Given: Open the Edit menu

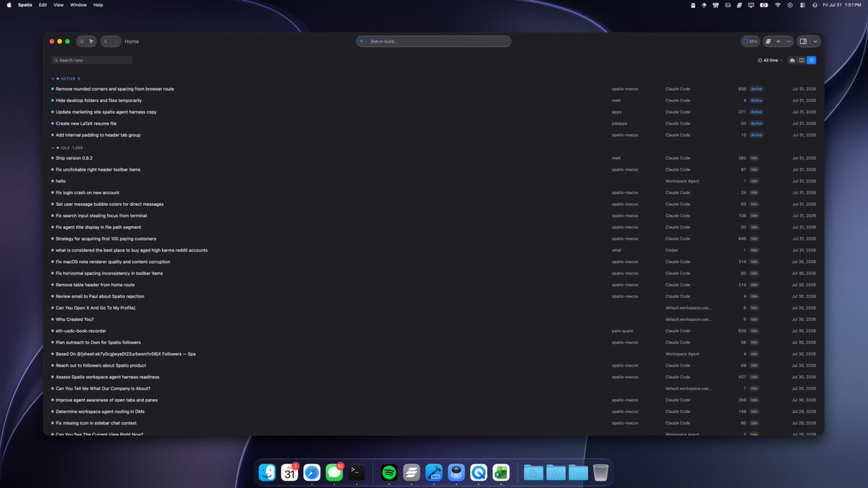Looking at the screenshot, I should pyautogui.click(x=43, y=4).
